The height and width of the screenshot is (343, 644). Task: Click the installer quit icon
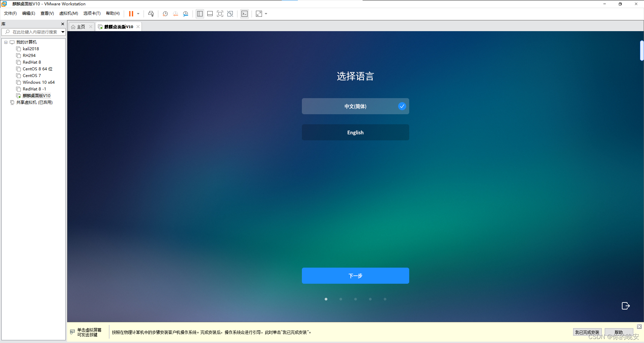point(626,306)
